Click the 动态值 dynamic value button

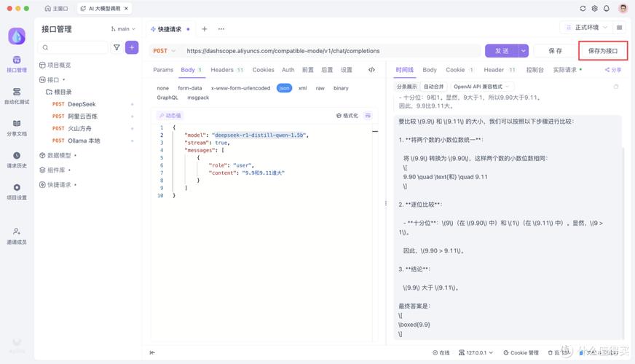pyautogui.click(x=170, y=116)
